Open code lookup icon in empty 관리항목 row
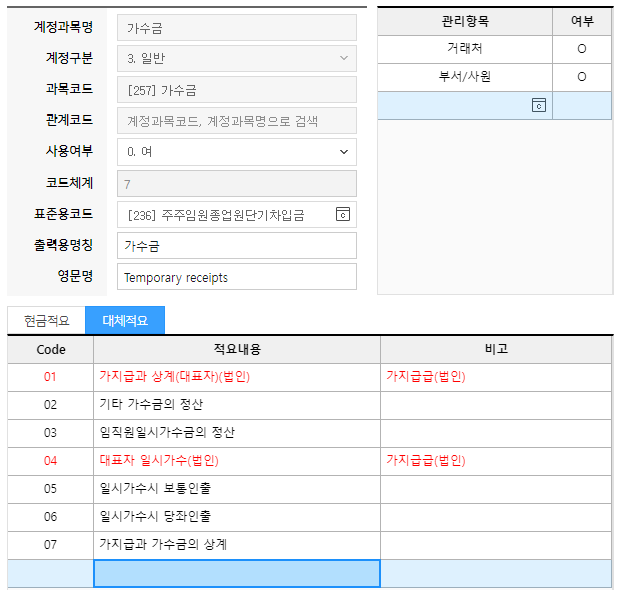Image resolution: width=617 pixels, height=590 pixels. coord(539,105)
